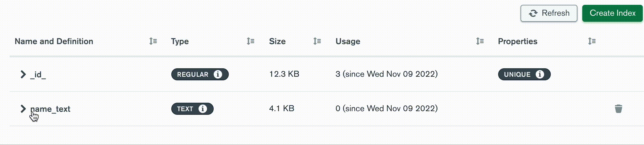Click the Type column sort icon
The width and height of the screenshot is (644, 145).
250,41
